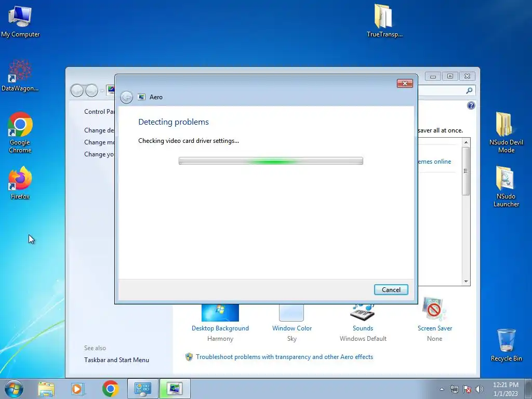Click Window Color link text

point(292,328)
